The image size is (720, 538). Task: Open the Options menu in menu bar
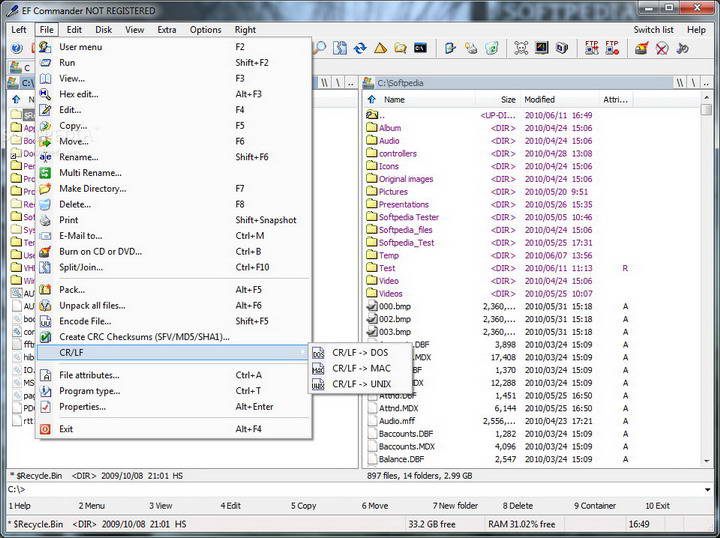click(205, 30)
